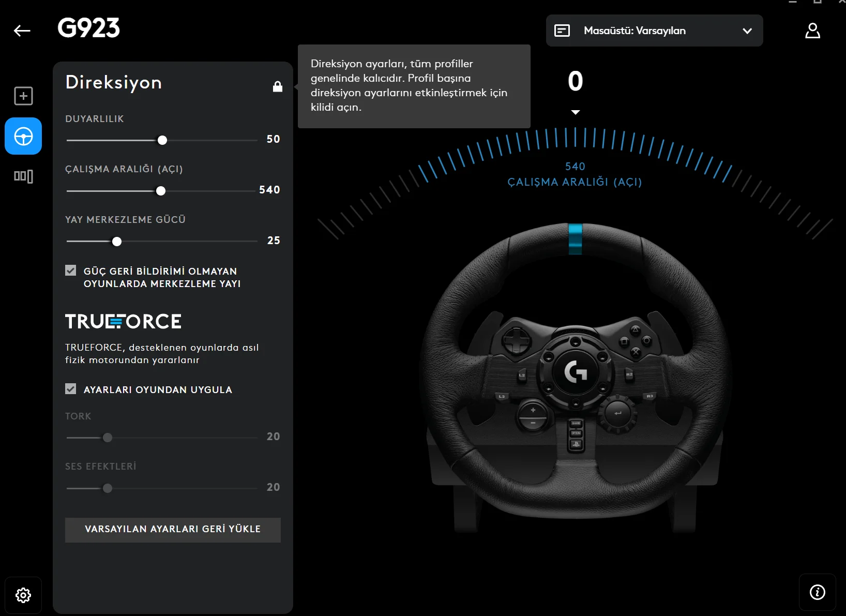Viewport: 846px width, 616px height.
Task: Toggle centering spring checkbox for non-feedback games
Action: [71, 271]
